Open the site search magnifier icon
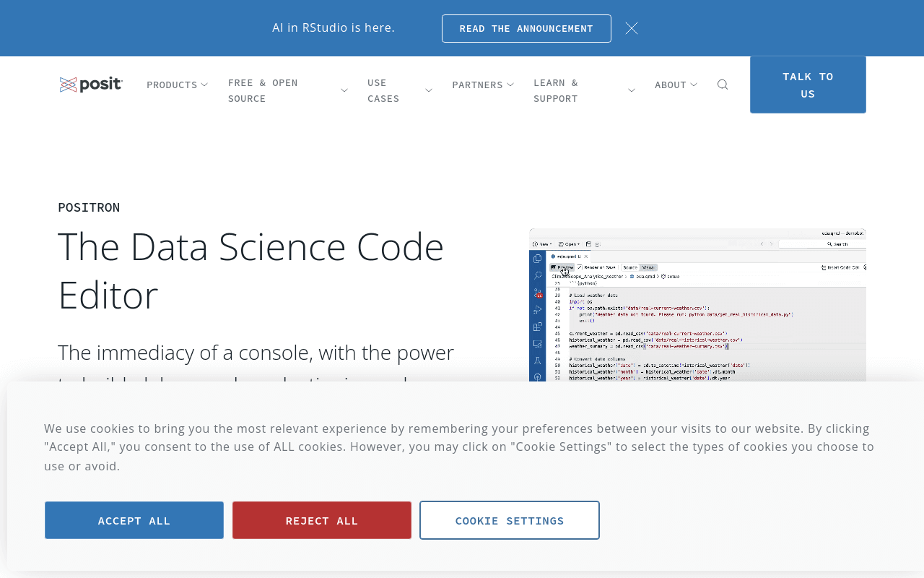The image size is (924, 578). (x=723, y=85)
